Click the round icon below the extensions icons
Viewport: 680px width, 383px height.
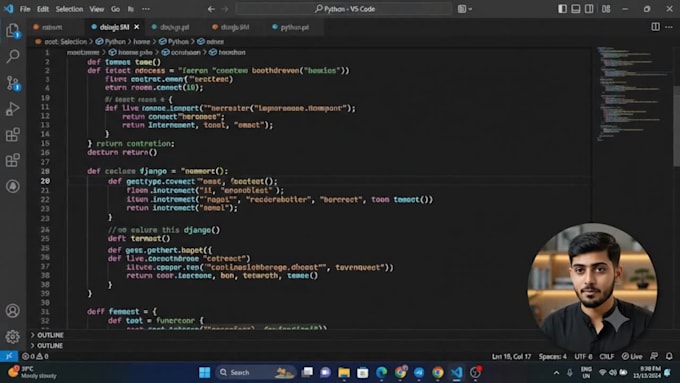(x=13, y=187)
